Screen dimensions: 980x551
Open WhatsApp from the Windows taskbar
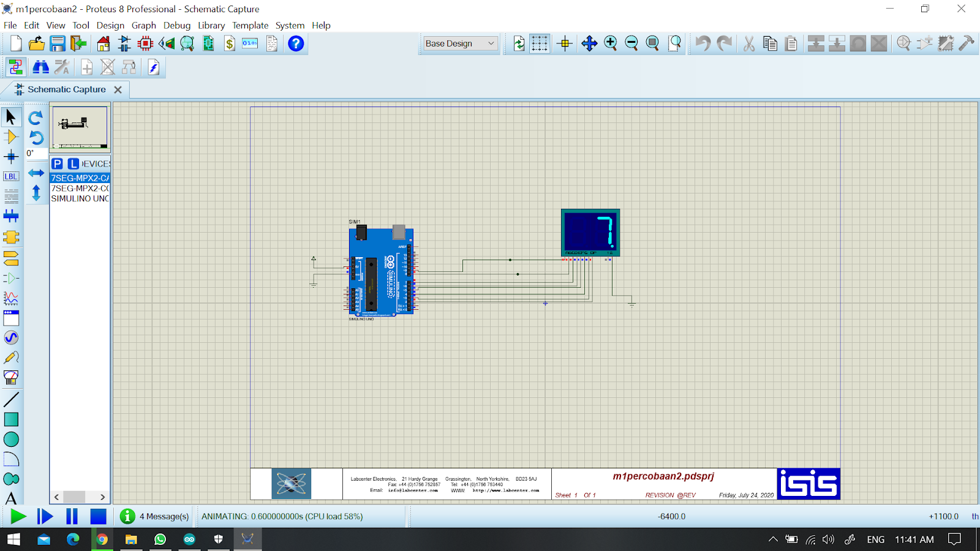click(160, 539)
